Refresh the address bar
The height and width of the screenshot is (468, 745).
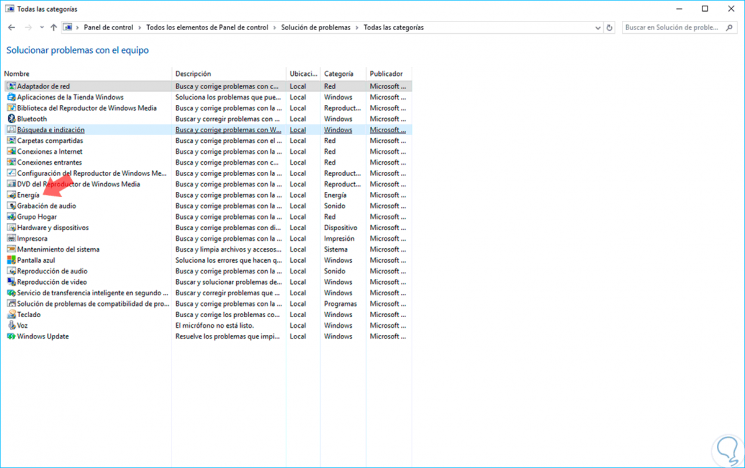(610, 28)
